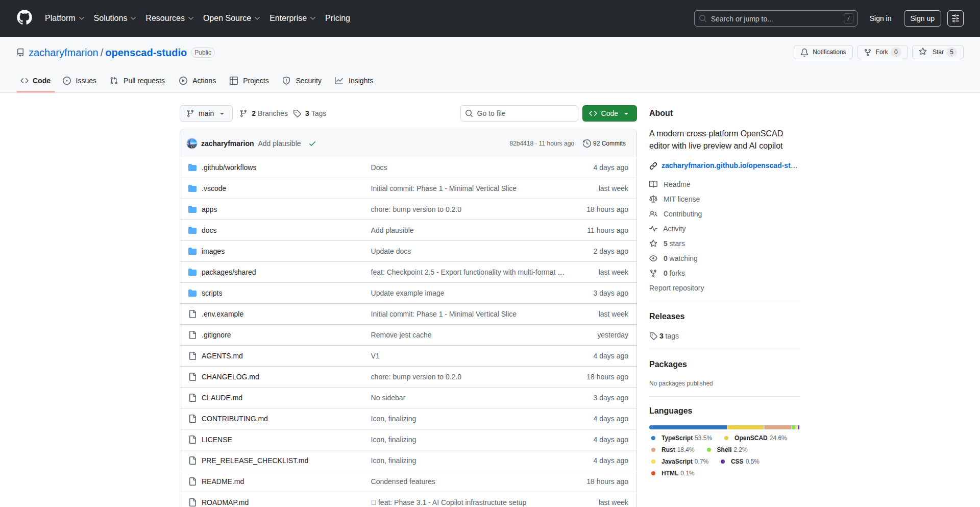The width and height of the screenshot is (980, 507).
Task: Click the zacharyfmarion avatar image
Action: (192, 143)
